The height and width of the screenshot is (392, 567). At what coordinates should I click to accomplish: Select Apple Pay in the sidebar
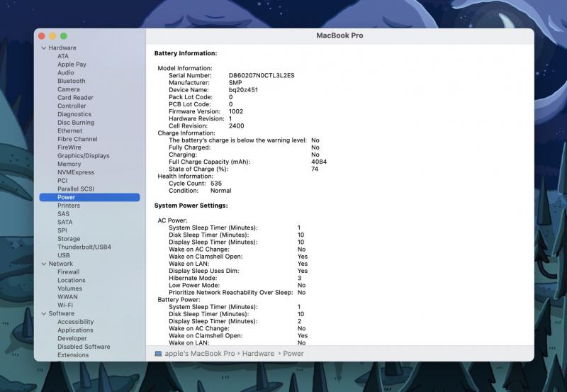click(72, 65)
